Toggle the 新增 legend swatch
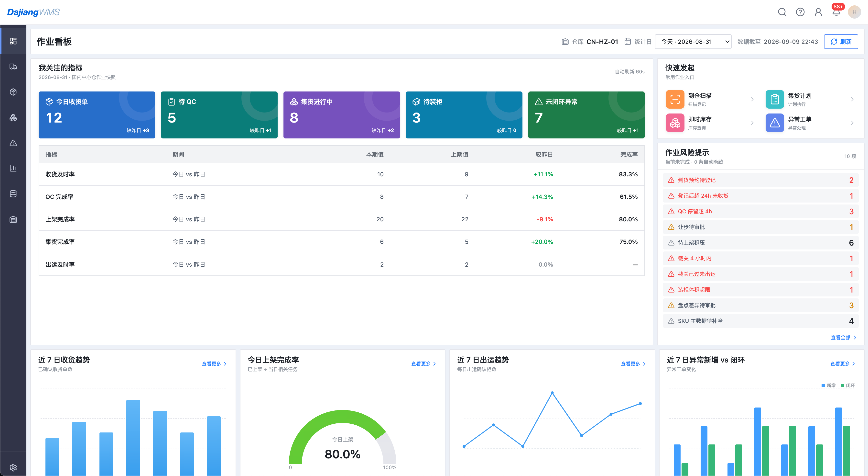868x476 pixels. 823,385
